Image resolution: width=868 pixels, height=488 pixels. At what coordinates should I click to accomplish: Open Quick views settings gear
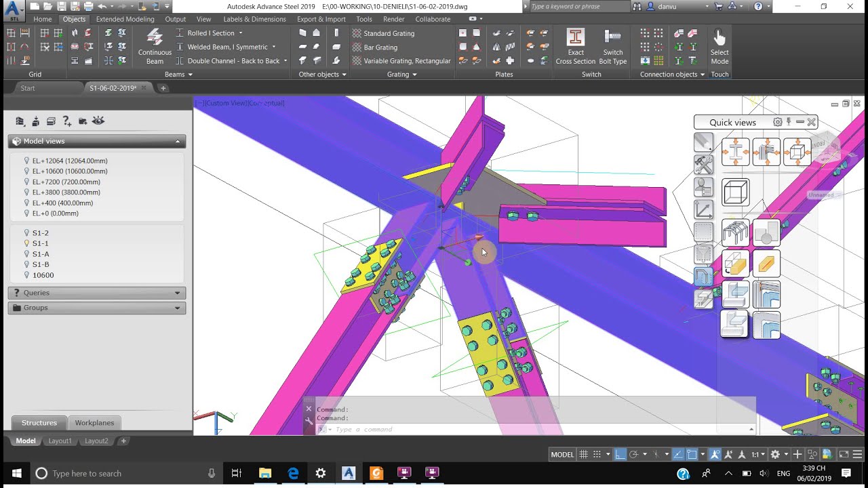tap(778, 122)
